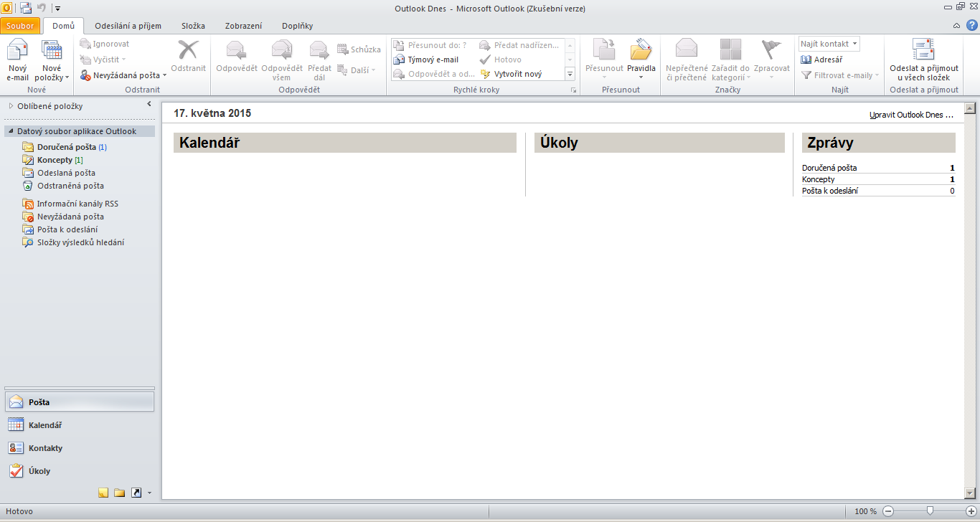
Task: Click the Notes icon in navigation bottom
Action: pos(103,493)
